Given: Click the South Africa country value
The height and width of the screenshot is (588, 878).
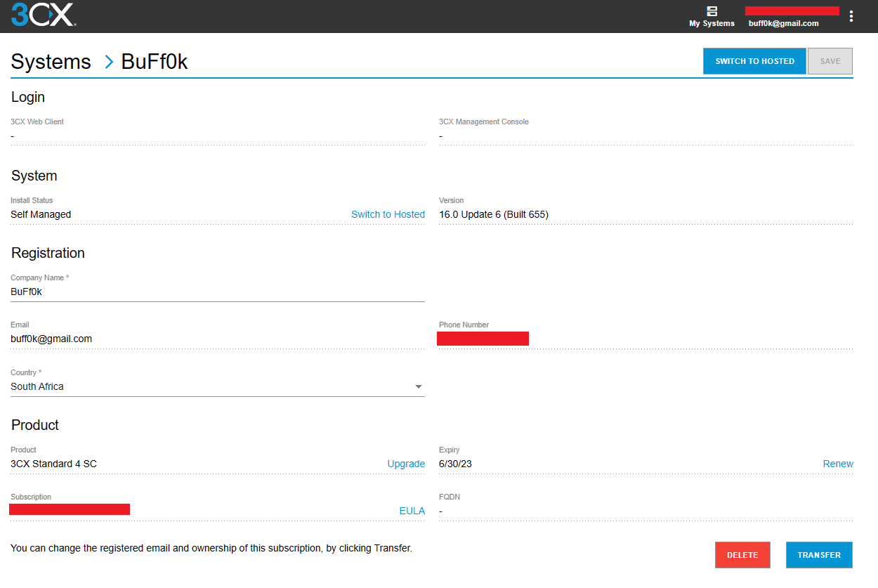Looking at the screenshot, I should coord(37,386).
